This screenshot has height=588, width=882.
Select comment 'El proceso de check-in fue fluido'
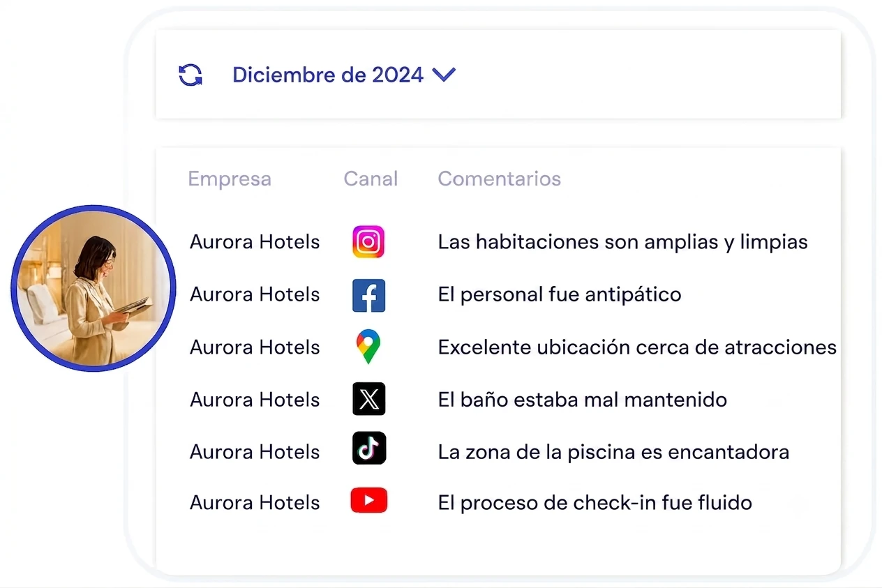[x=595, y=503]
